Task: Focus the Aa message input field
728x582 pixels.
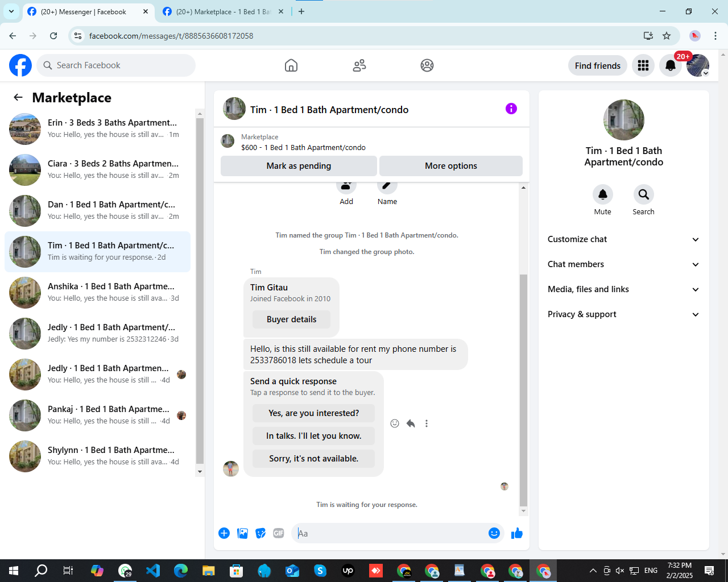Action: 389,533
